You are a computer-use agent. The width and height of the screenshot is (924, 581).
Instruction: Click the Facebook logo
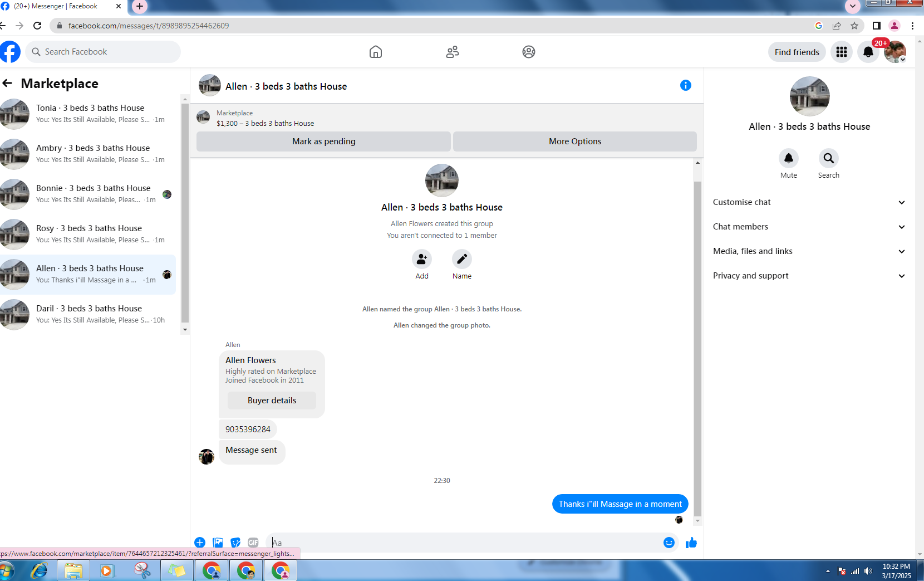tap(9, 52)
